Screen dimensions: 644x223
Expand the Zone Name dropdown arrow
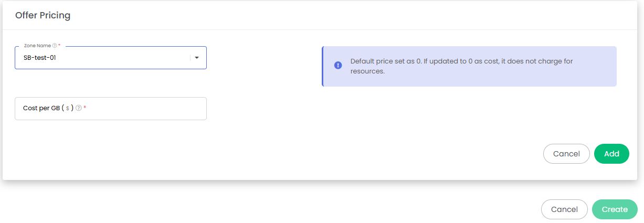click(197, 58)
